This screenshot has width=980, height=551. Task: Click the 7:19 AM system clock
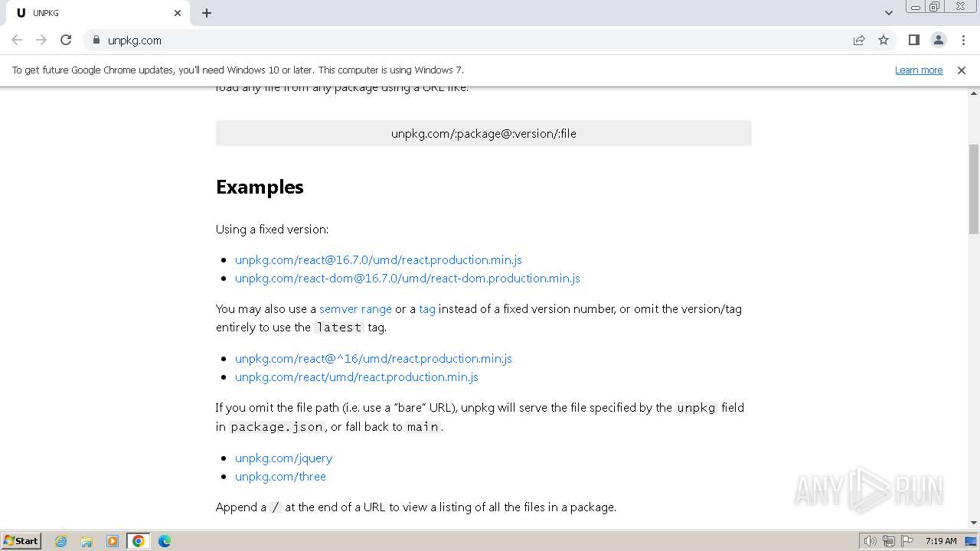pos(941,541)
